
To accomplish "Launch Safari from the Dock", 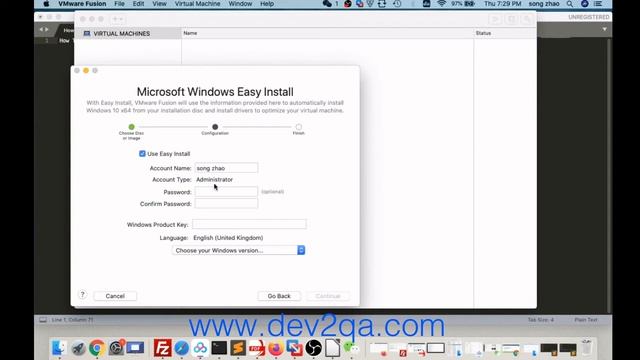I will (x=182, y=348).
